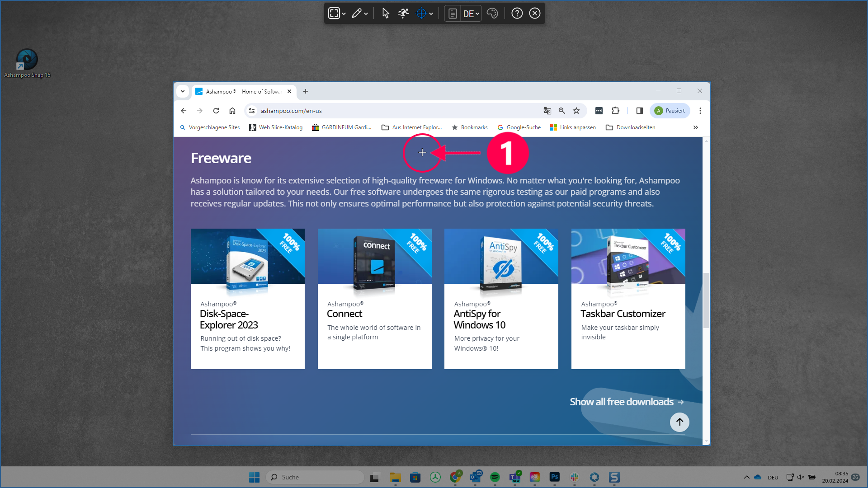Image resolution: width=868 pixels, height=488 pixels.
Task: Bookmark this page with the star
Action: [x=576, y=111]
